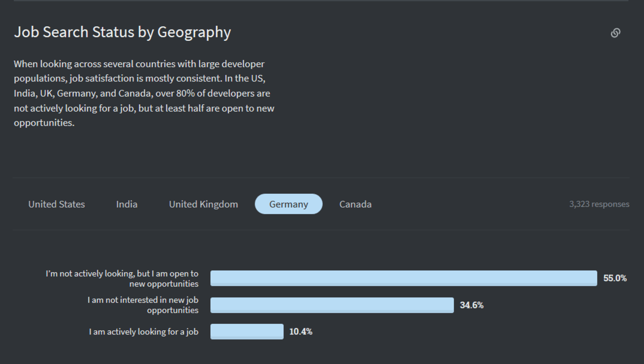644x364 pixels.
Task: Click the "opportunities." word ending the description
Action: (44, 122)
